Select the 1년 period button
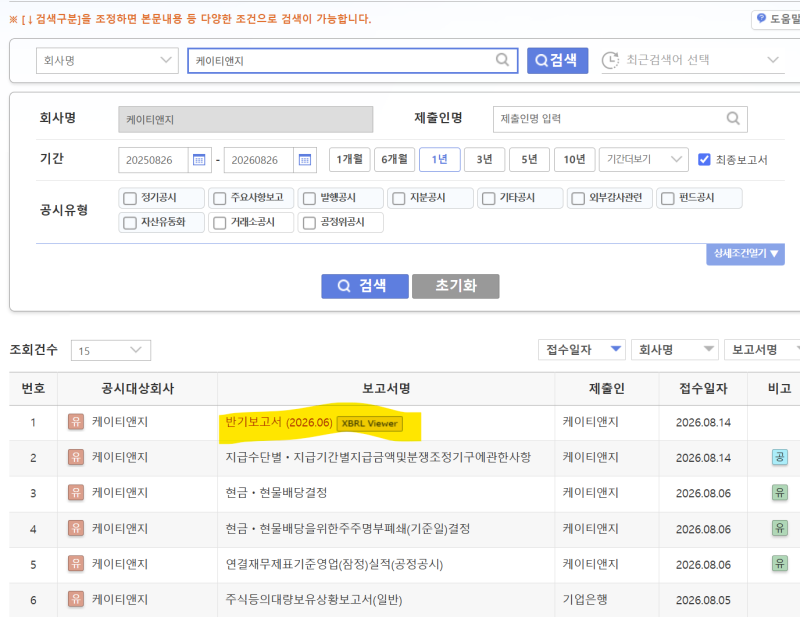Viewport: 800px width, 617px height. click(439, 160)
